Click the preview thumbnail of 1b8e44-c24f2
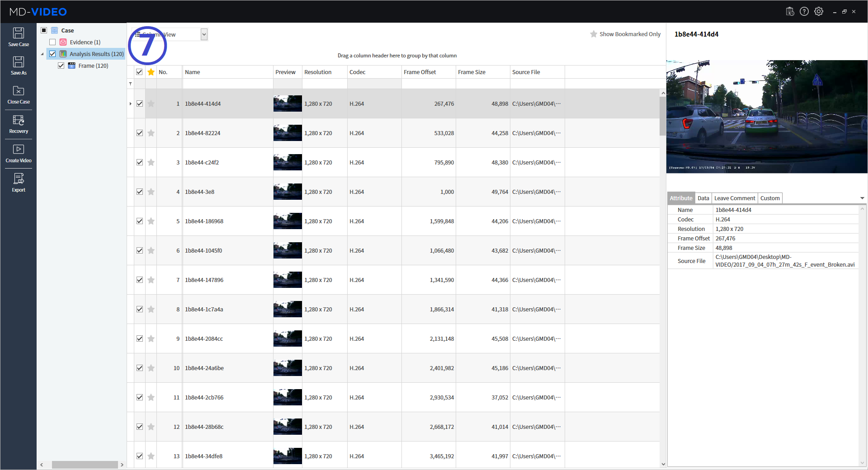 (x=288, y=162)
